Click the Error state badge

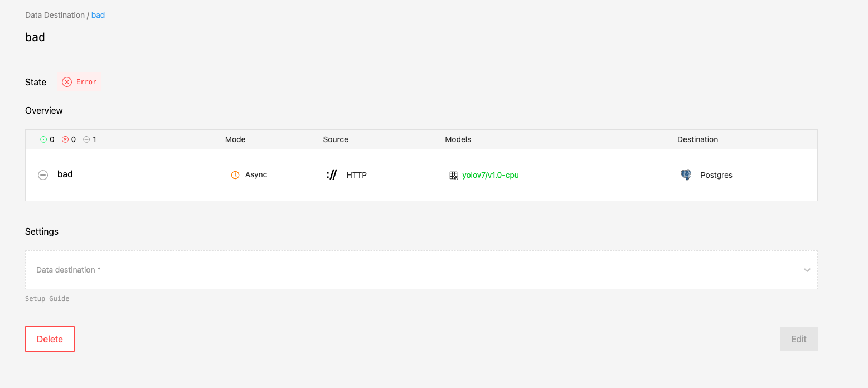[79, 81]
